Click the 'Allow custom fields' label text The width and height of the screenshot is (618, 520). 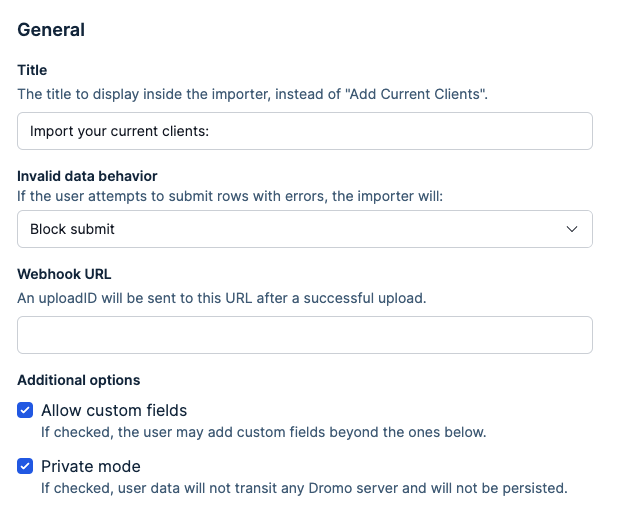pyautogui.click(x=114, y=410)
